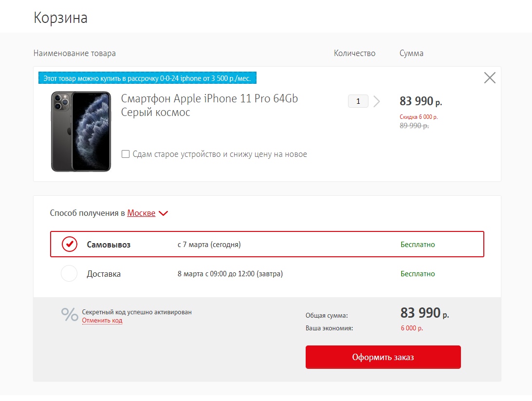
Task: Open the Москве city link
Action: (x=141, y=213)
